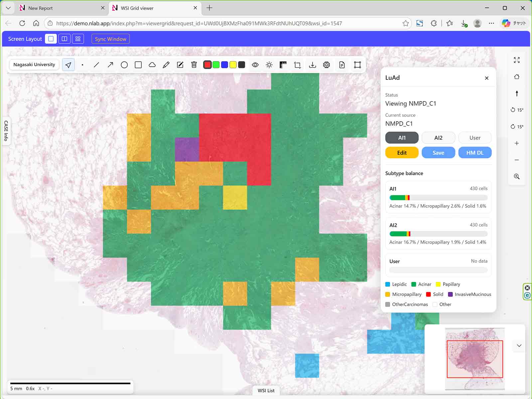Switch source to AI2
Image resolution: width=532 pixels, height=399 pixels.
coord(438,138)
